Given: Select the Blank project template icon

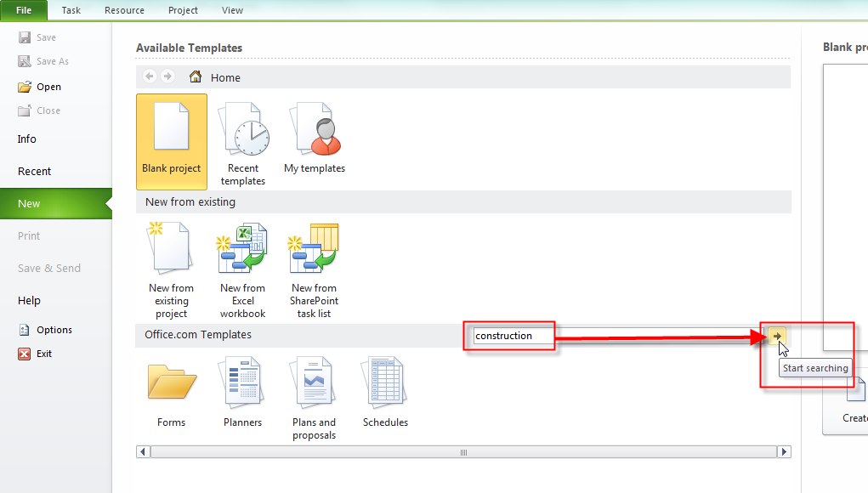Looking at the screenshot, I should (171, 129).
